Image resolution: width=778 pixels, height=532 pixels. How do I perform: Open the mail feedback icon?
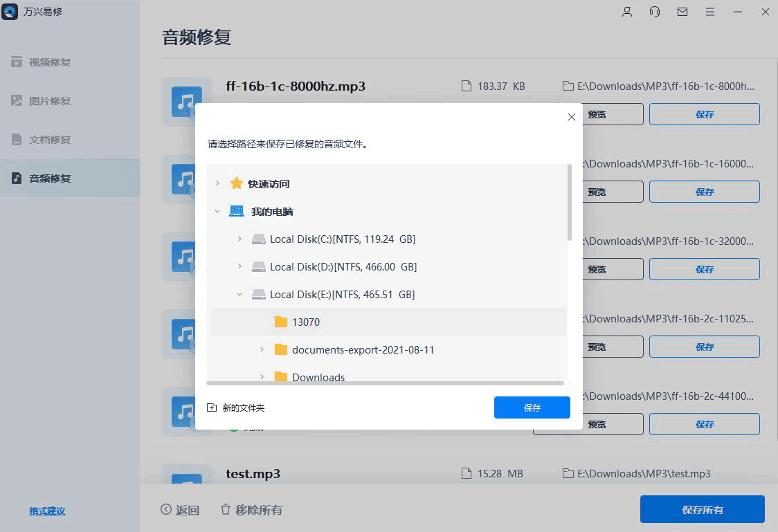[x=682, y=12]
